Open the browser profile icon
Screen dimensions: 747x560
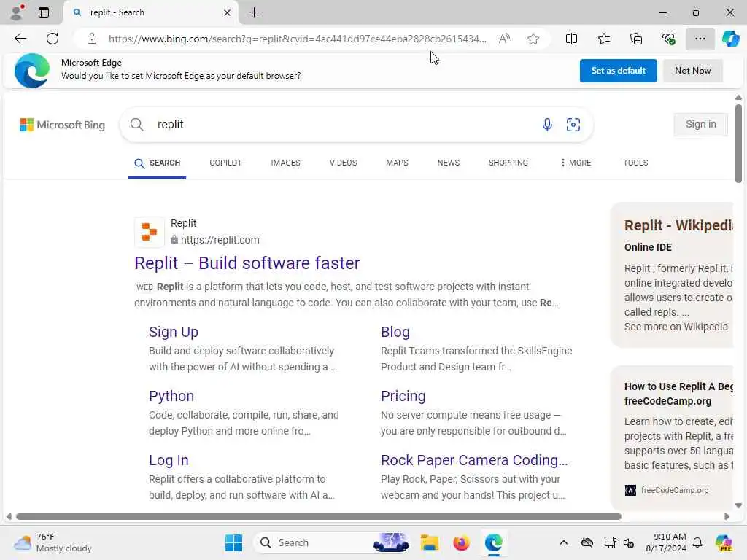point(17,12)
